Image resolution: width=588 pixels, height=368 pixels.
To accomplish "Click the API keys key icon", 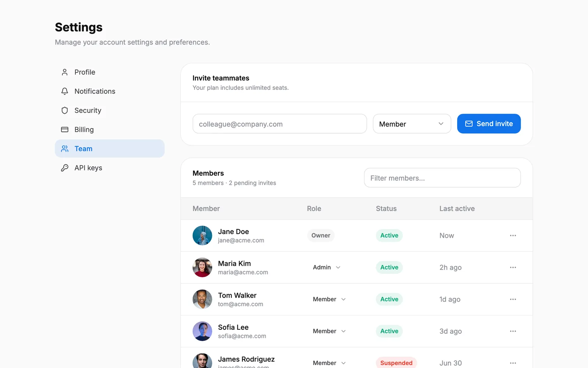I will tap(65, 168).
